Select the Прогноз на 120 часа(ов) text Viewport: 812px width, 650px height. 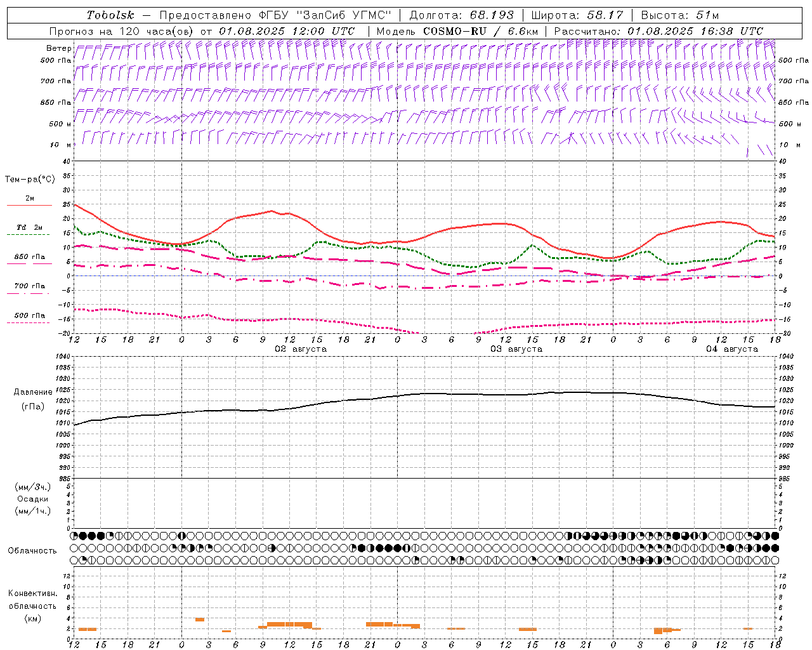[122, 31]
